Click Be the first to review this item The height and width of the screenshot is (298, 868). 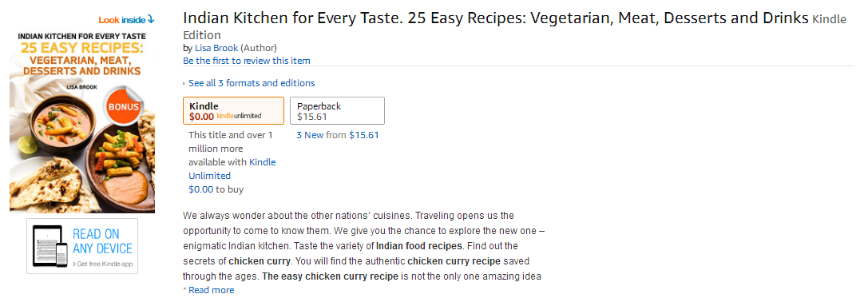click(x=247, y=61)
